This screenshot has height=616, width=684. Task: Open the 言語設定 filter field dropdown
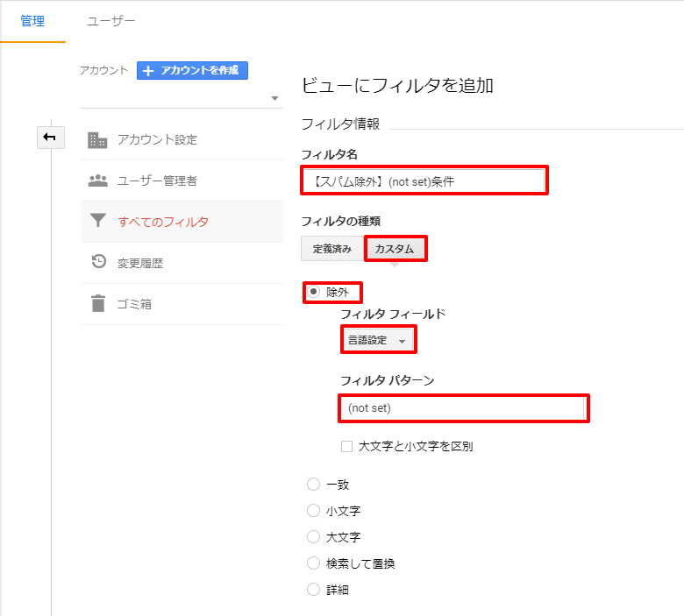(377, 340)
